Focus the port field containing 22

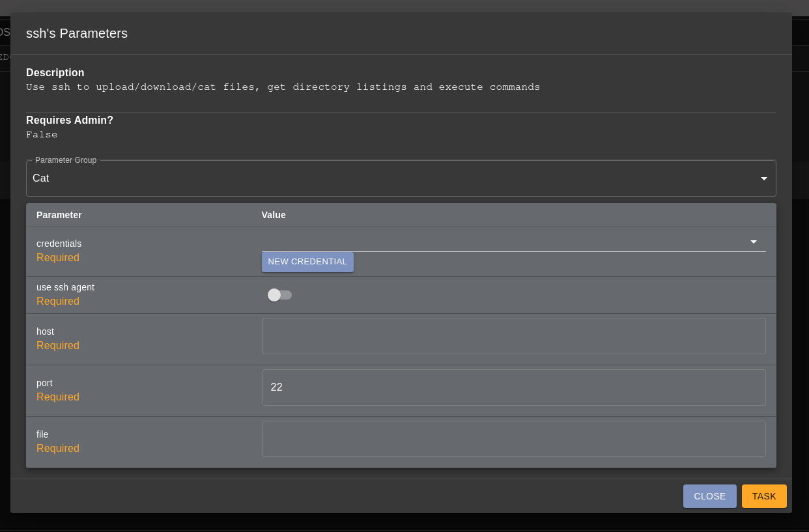click(513, 387)
